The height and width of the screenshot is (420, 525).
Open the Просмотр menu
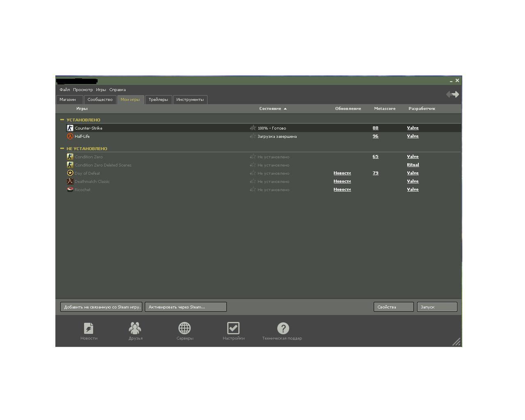83,89
